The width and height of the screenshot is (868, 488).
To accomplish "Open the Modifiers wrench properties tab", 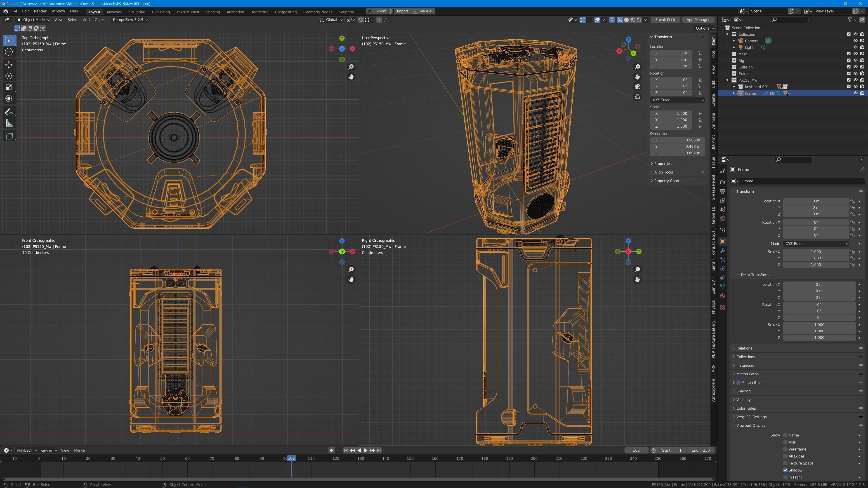I will 722,251.
